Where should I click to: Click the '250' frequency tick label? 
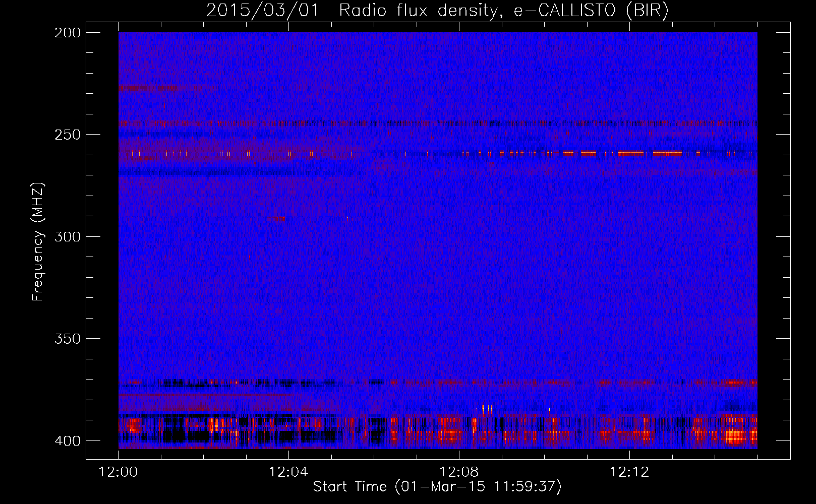(x=67, y=135)
